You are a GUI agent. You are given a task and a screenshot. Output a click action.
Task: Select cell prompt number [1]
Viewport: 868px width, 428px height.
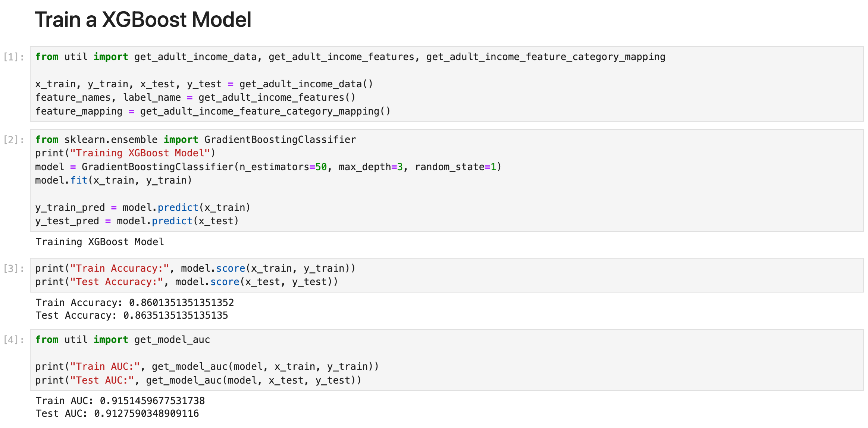(14, 57)
